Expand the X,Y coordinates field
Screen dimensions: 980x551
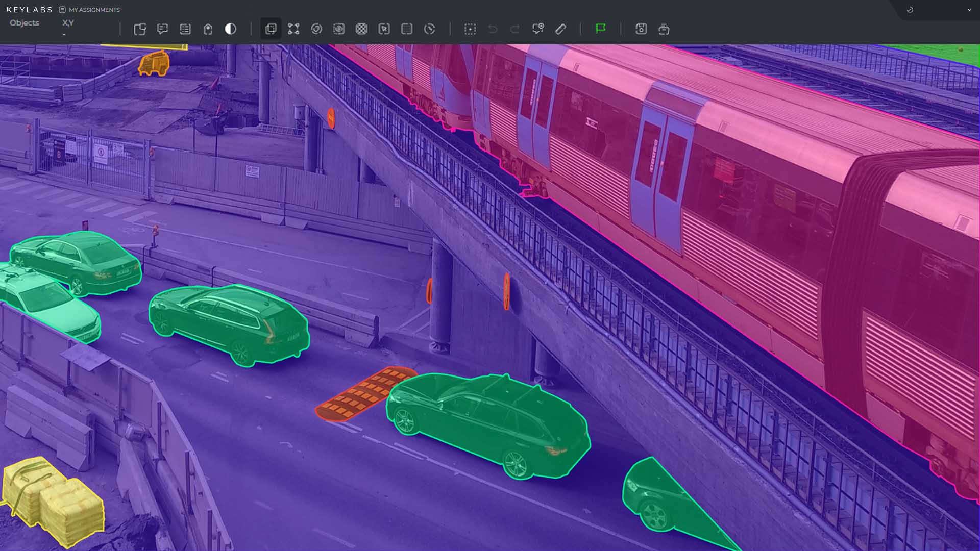click(67, 22)
